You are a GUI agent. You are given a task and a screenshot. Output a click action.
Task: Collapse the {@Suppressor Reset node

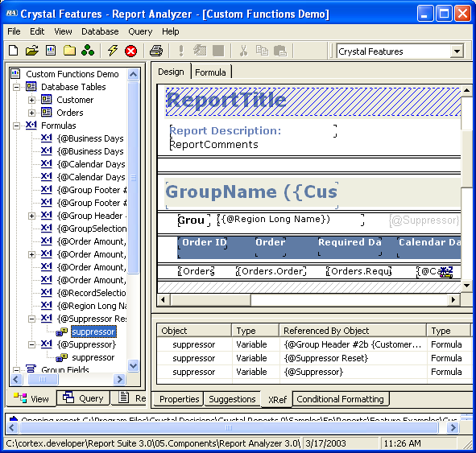pyautogui.click(x=31, y=319)
